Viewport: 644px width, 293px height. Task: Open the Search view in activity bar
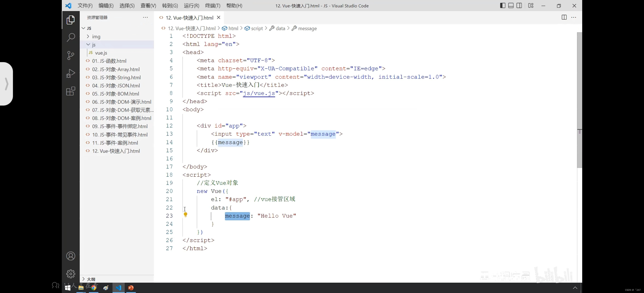click(x=71, y=37)
